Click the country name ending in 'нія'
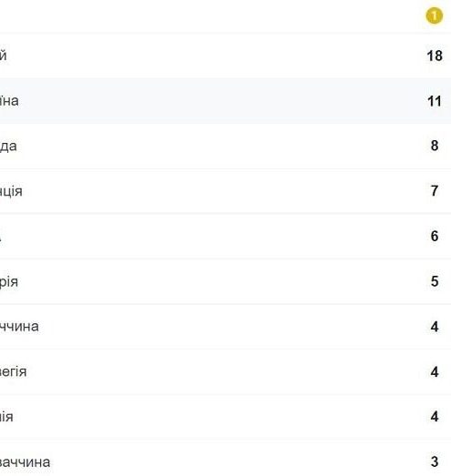 (6, 417)
